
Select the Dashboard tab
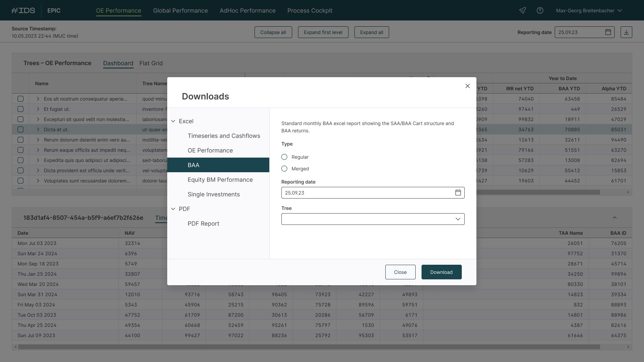pyautogui.click(x=118, y=63)
